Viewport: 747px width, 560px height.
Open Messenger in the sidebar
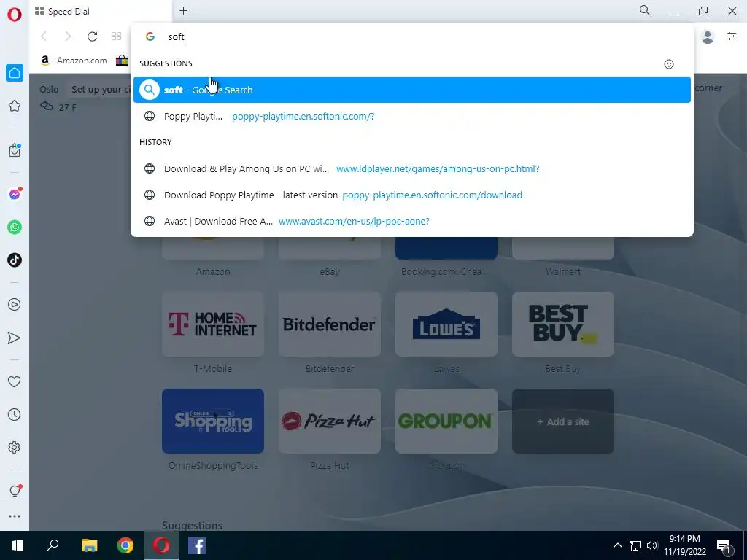pyautogui.click(x=15, y=194)
